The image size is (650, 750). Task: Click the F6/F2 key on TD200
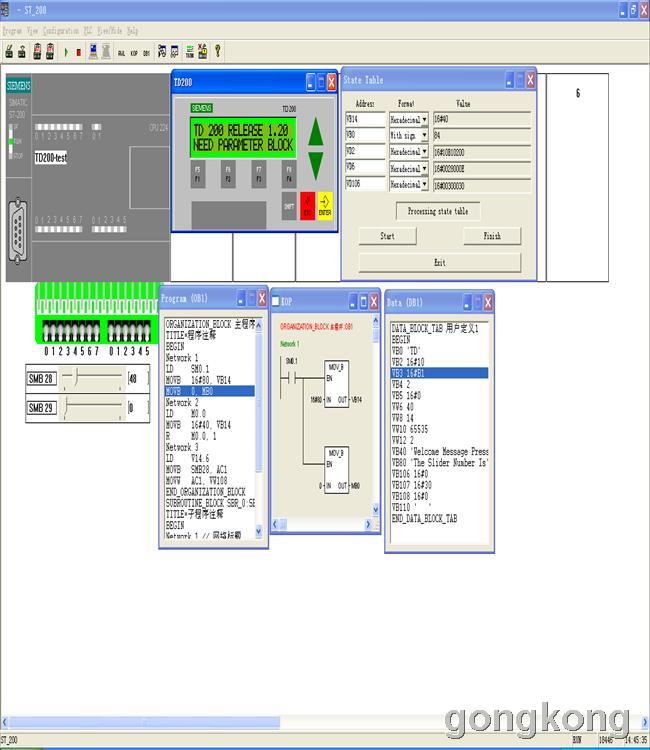click(x=228, y=174)
